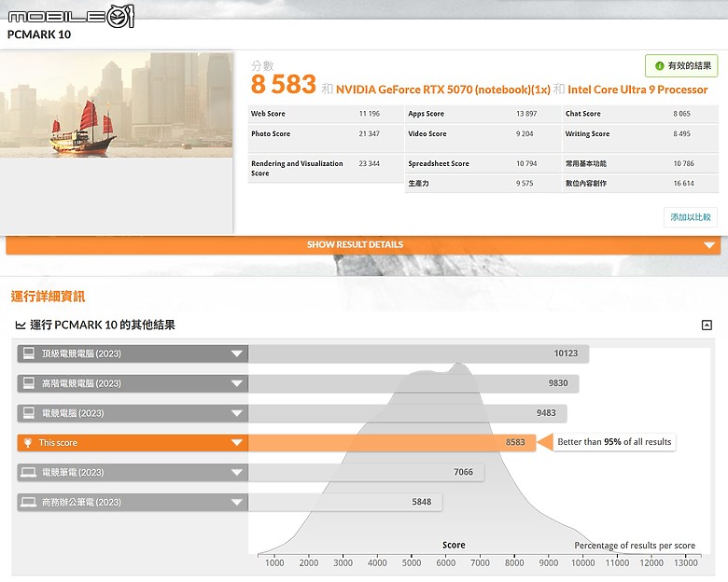Click the 有效的結果 badge

pyautogui.click(x=681, y=66)
